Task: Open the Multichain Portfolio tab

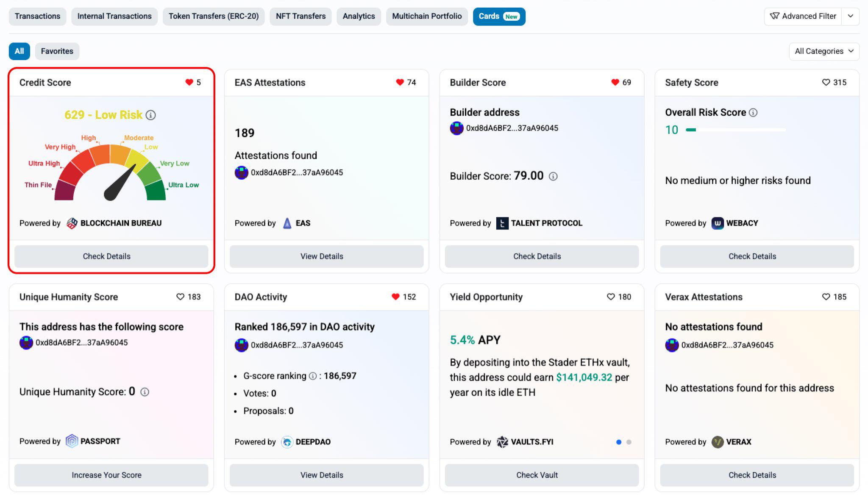Action: click(427, 17)
